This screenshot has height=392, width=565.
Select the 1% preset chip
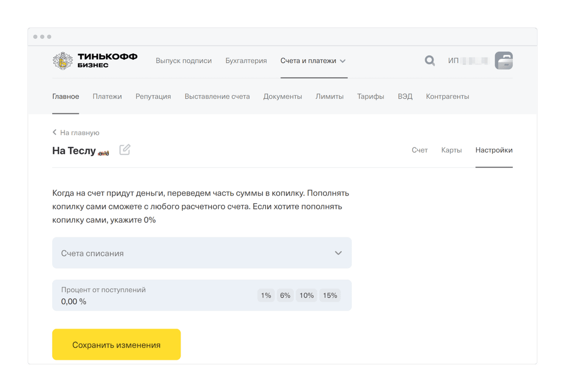[266, 295]
